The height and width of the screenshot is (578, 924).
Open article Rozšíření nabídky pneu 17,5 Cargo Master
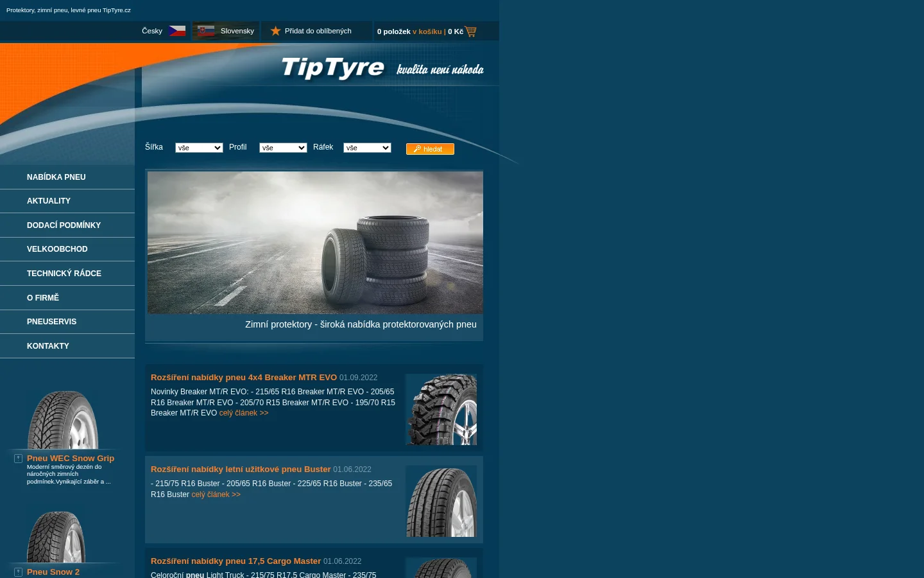click(x=235, y=561)
